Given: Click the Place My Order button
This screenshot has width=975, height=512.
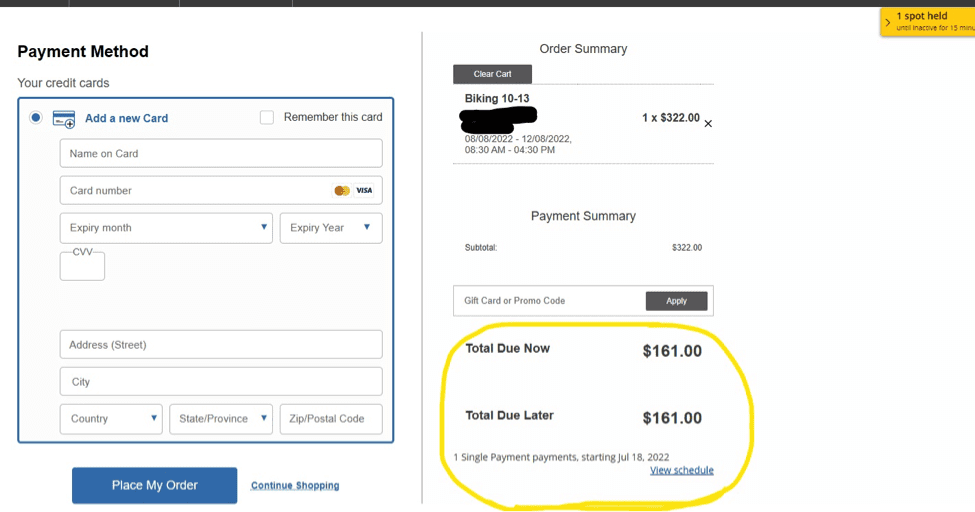Looking at the screenshot, I should 154,485.
